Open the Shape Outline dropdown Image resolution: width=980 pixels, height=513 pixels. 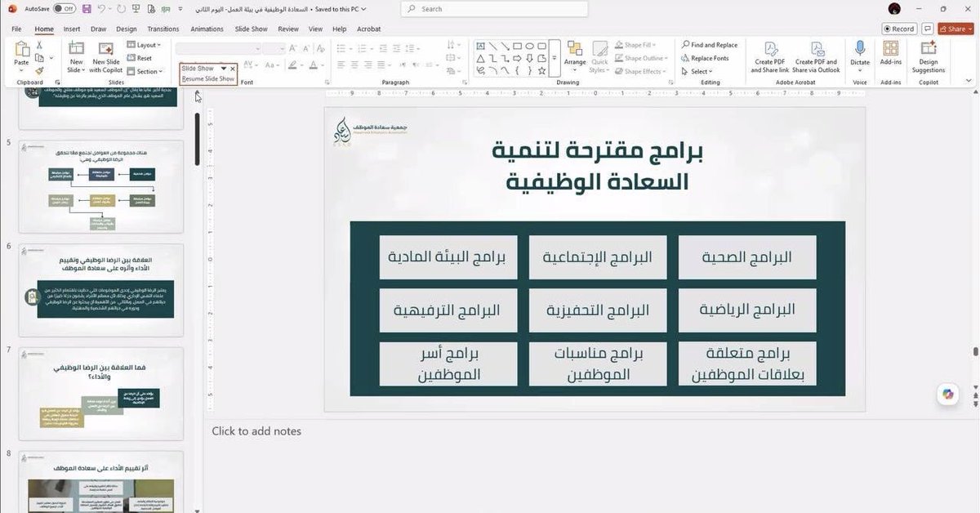pos(641,58)
